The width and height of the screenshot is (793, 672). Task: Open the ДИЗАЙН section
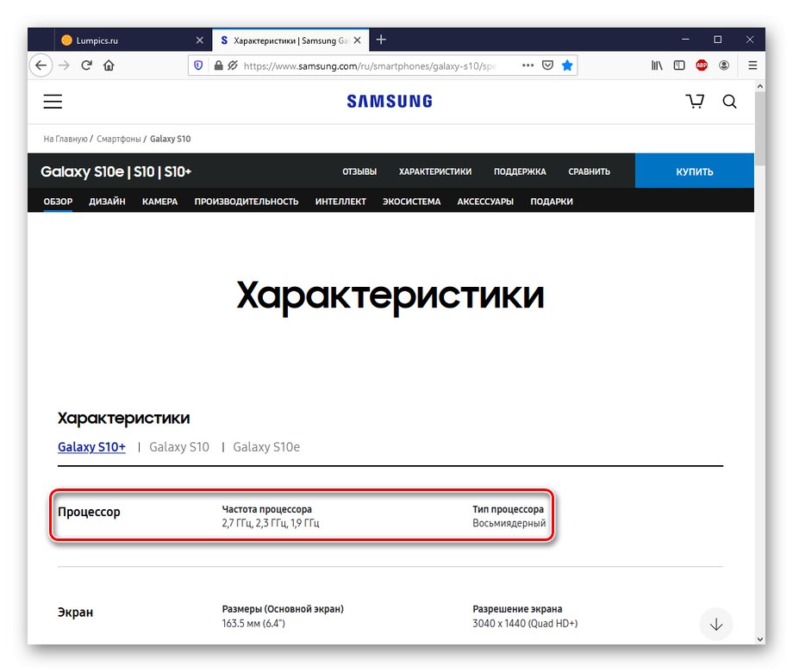click(x=107, y=202)
